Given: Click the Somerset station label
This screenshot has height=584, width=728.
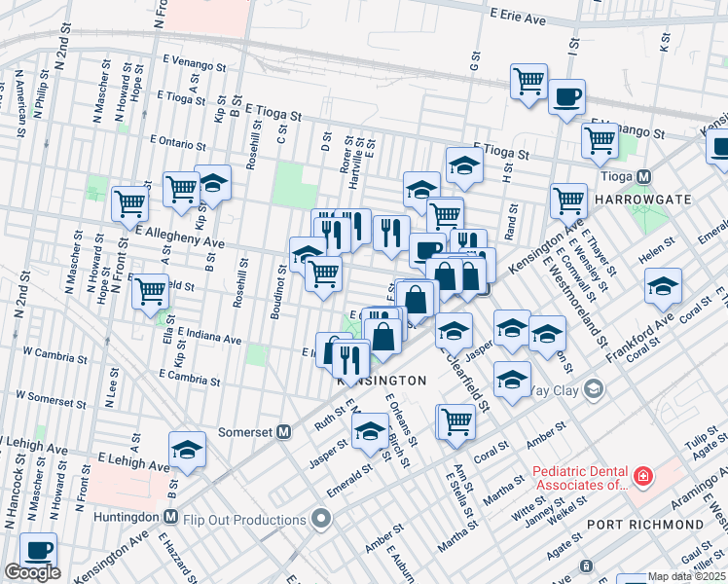Looking at the screenshot, I should (x=245, y=432).
